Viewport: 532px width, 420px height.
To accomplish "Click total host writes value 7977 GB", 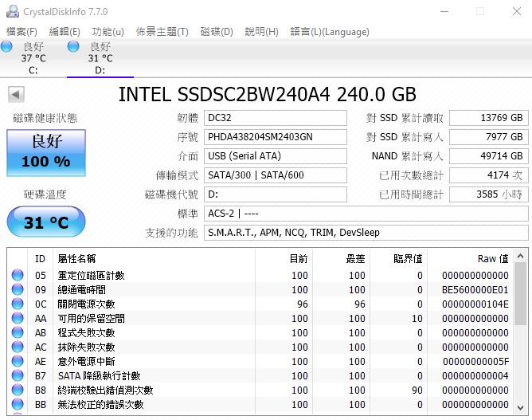I will pos(489,137).
